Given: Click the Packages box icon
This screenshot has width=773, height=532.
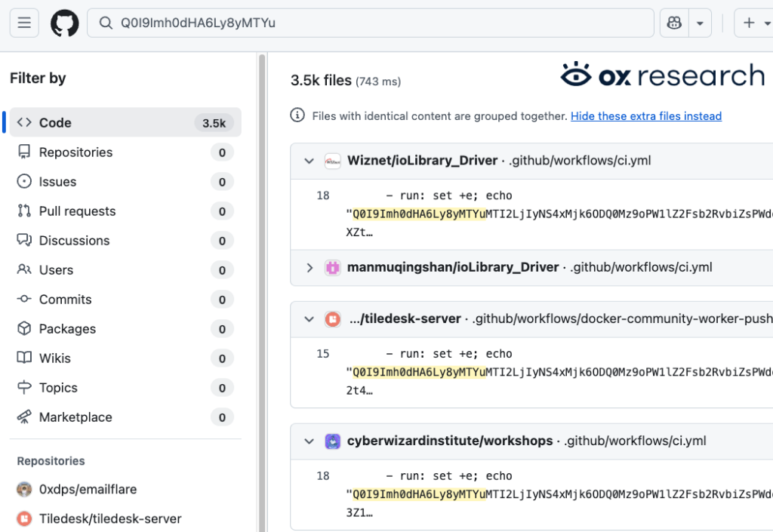Looking at the screenshot, I should pyautogui.click(x=24, y=328).
